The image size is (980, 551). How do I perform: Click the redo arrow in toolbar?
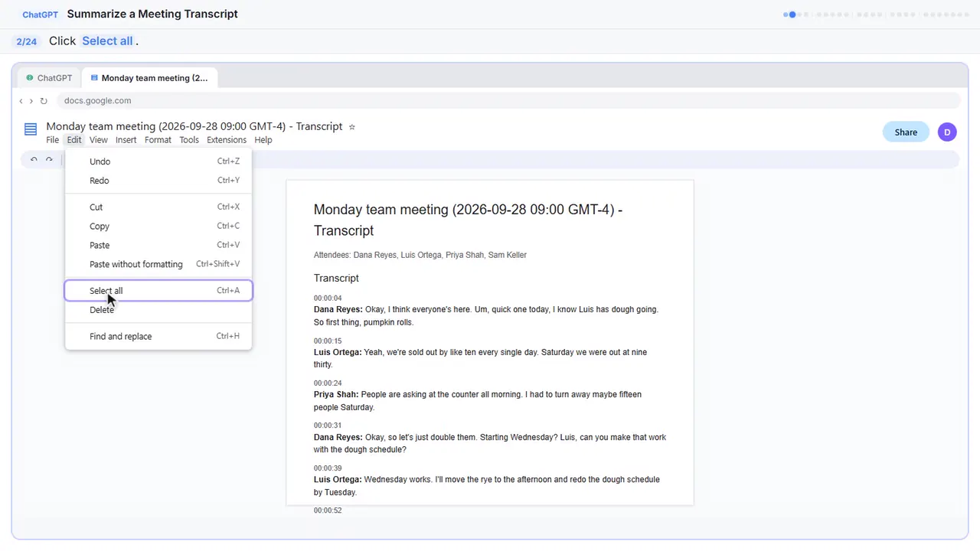click(49, 159)
